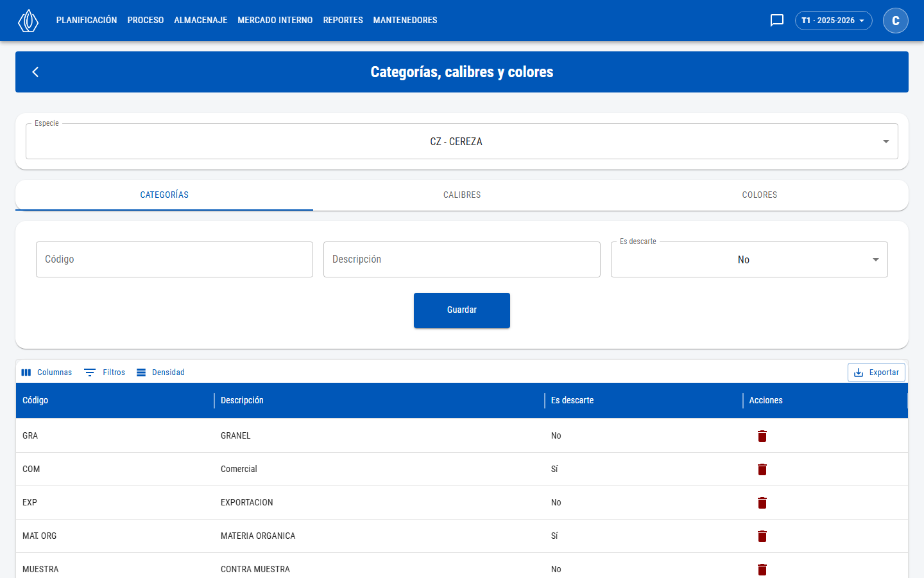This screenshot has width=924, height=578.
Task: Delete the COM Comercial row
Action: tap(762, 469)
